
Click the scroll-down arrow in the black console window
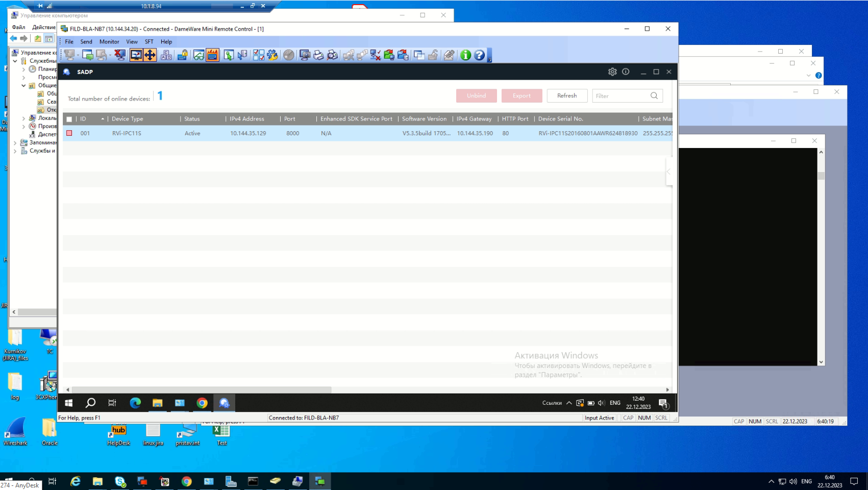click(x=821, y=362)
